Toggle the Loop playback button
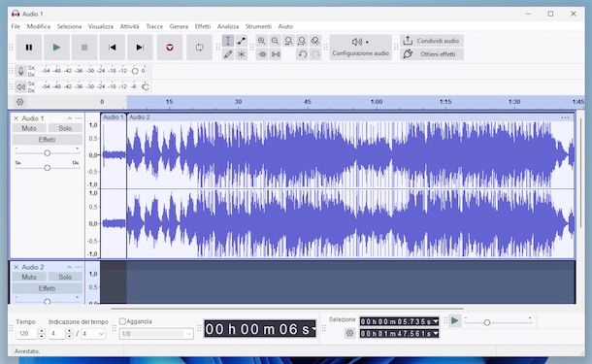 coord(199,48)
